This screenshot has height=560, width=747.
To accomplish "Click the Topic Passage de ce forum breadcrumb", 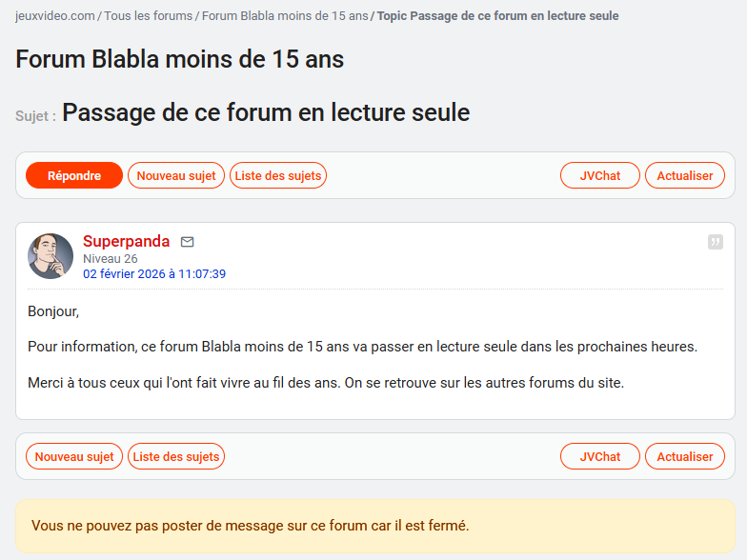I will click(497, 16).
